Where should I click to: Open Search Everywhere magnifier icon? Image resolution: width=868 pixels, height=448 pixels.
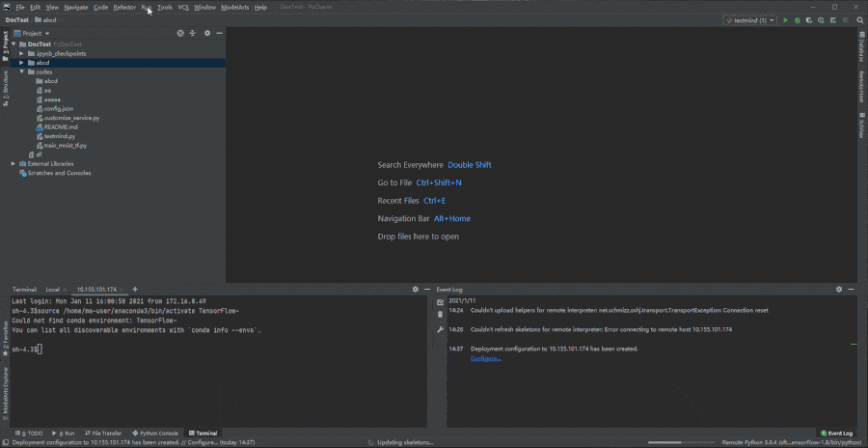tap(859, 20)
